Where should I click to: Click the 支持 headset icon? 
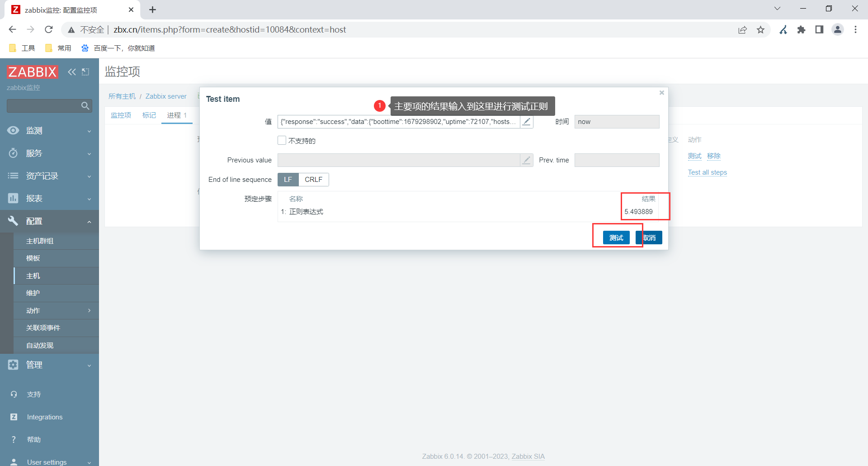click(14, 395)
